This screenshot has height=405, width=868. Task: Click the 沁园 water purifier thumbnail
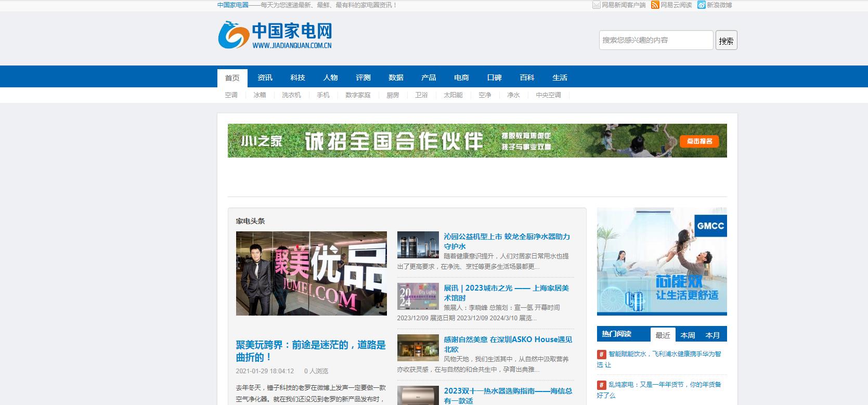point(418,245)
